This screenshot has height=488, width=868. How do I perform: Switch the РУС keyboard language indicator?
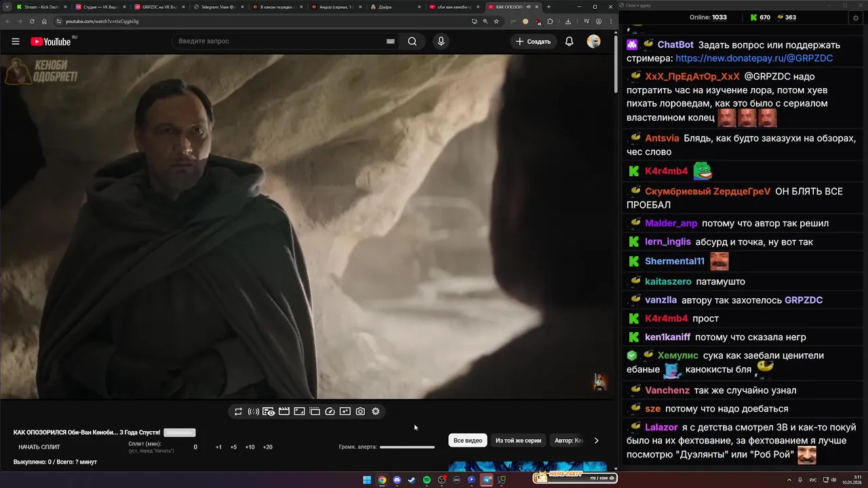[813, 480]
